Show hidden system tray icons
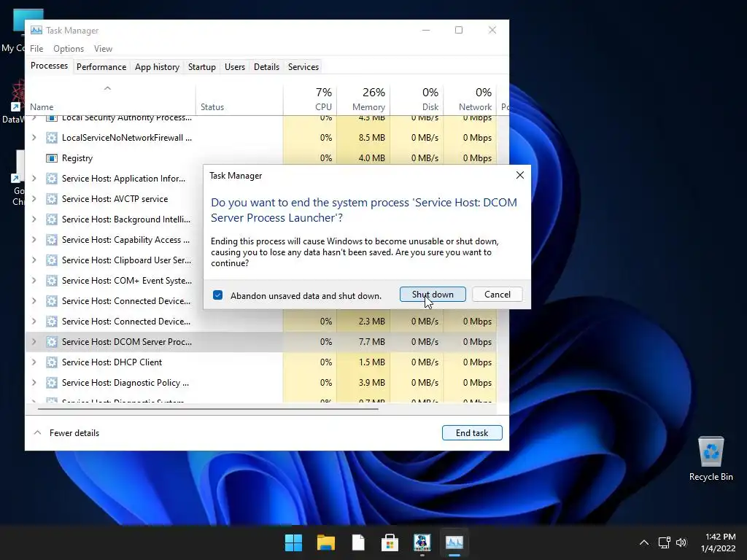The image size is (747, 560). pyautogui.click(x=643, y=542)
